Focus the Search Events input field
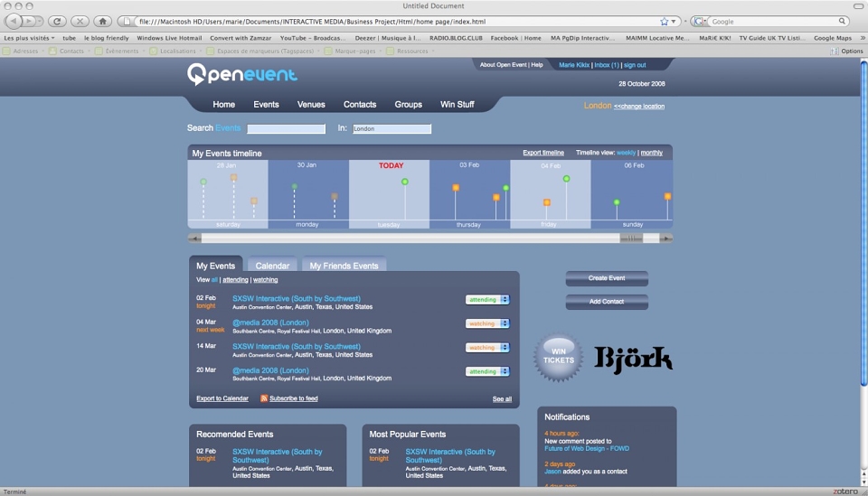Screen dimensions: 868x496 [287, 128]
